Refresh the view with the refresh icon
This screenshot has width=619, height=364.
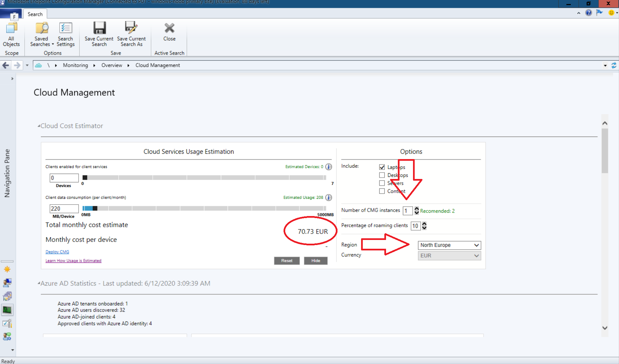pyautogui.click(x=614, y=65)
